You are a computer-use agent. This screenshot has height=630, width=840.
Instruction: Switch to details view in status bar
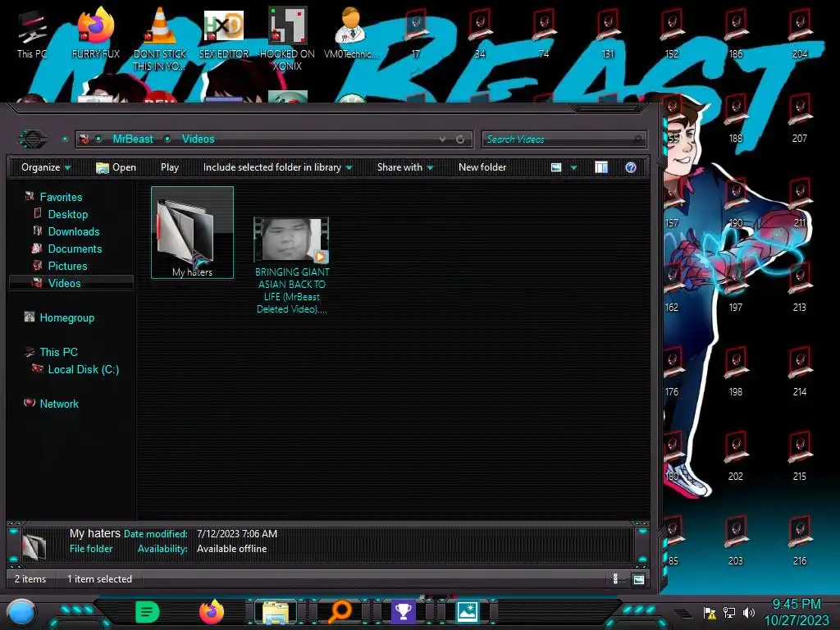coord(615,578)
